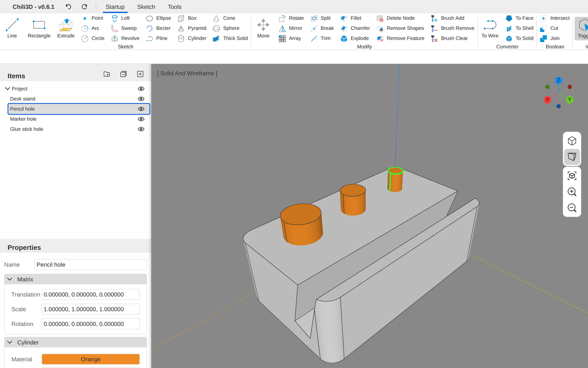Select Brush Clear tool

click(449, 38)
